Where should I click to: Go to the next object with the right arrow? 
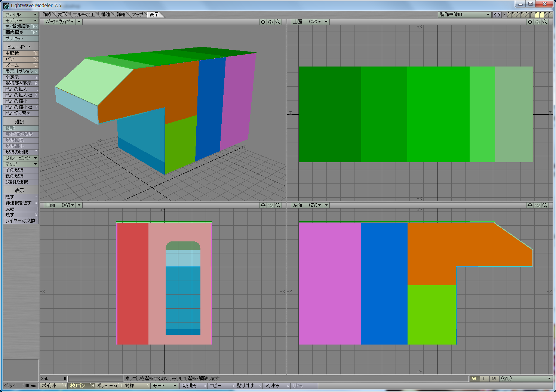click(x=499, y=15)
